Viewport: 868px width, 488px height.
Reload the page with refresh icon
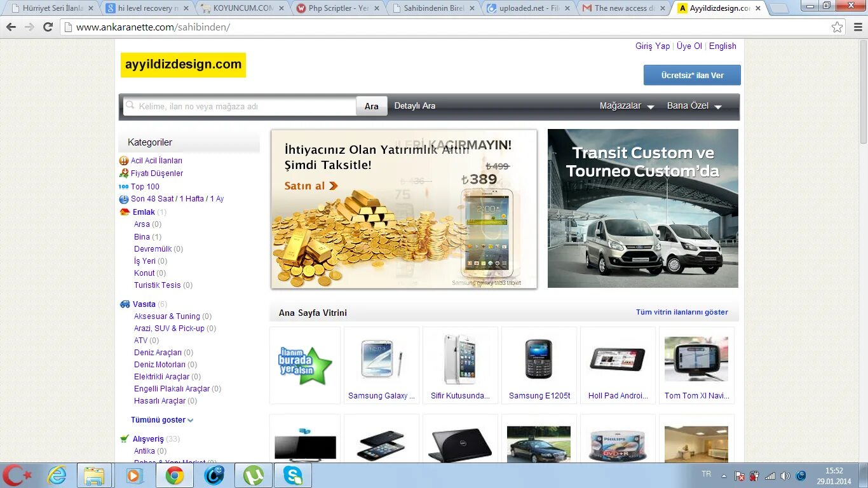click(x=48, y=27)
